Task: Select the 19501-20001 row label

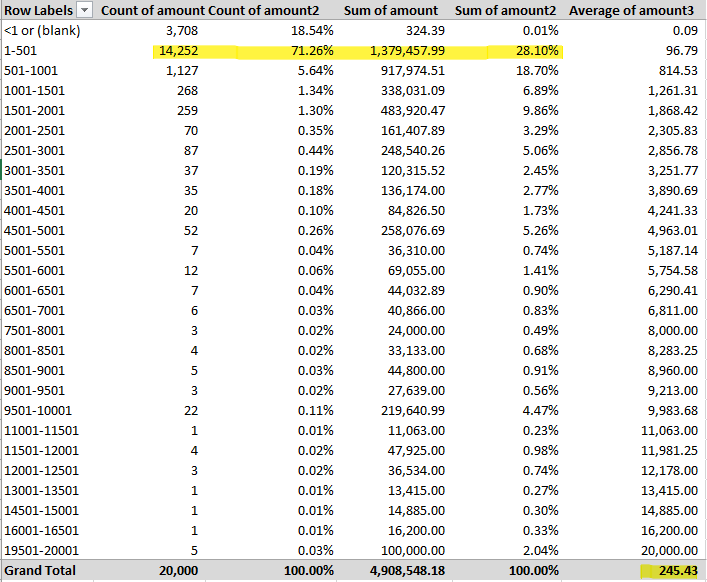Action: pyautogui.click(x=41, y=550)
